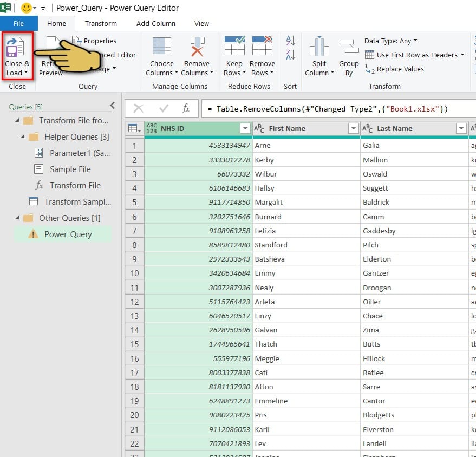This screenshot has width=476, height=457.
Task: Select the Power_Query query
Action: click(x=63, y=234)
